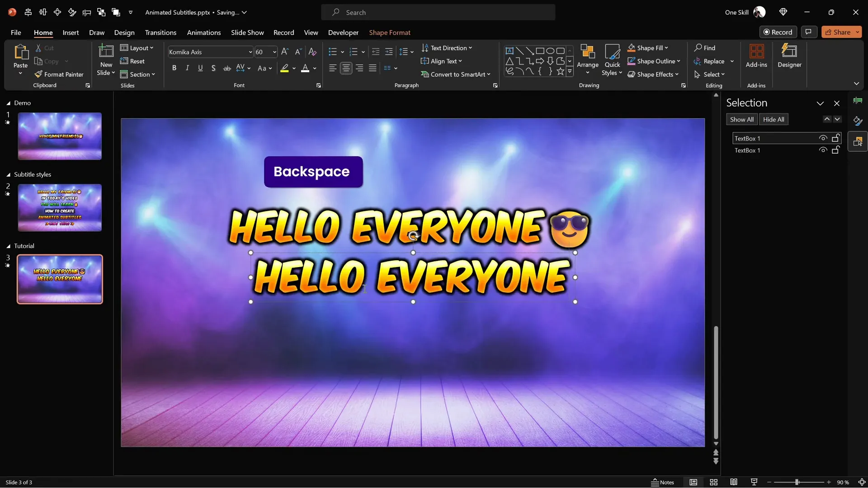Decrease font size with the A-down icon
This screenshot has width=868, height=488.
point(298,52)
